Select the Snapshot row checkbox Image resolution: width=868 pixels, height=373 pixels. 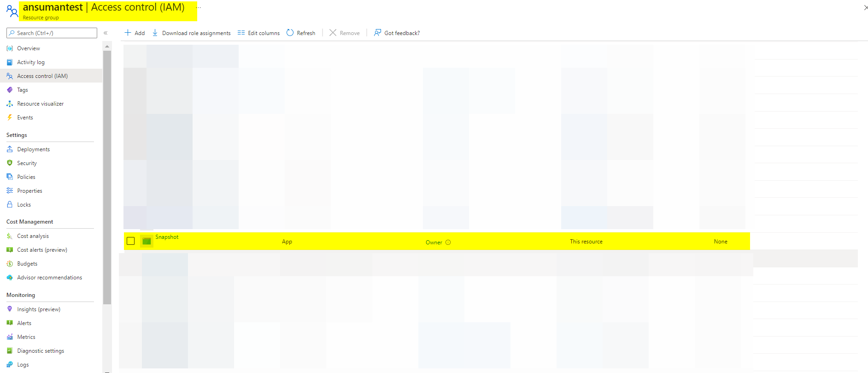131,241
